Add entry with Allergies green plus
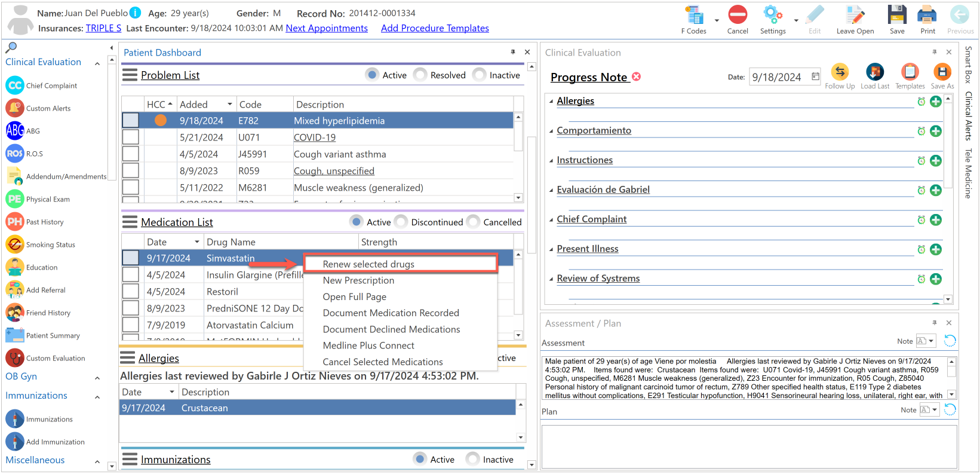980x474 pixels. point(936,102)
